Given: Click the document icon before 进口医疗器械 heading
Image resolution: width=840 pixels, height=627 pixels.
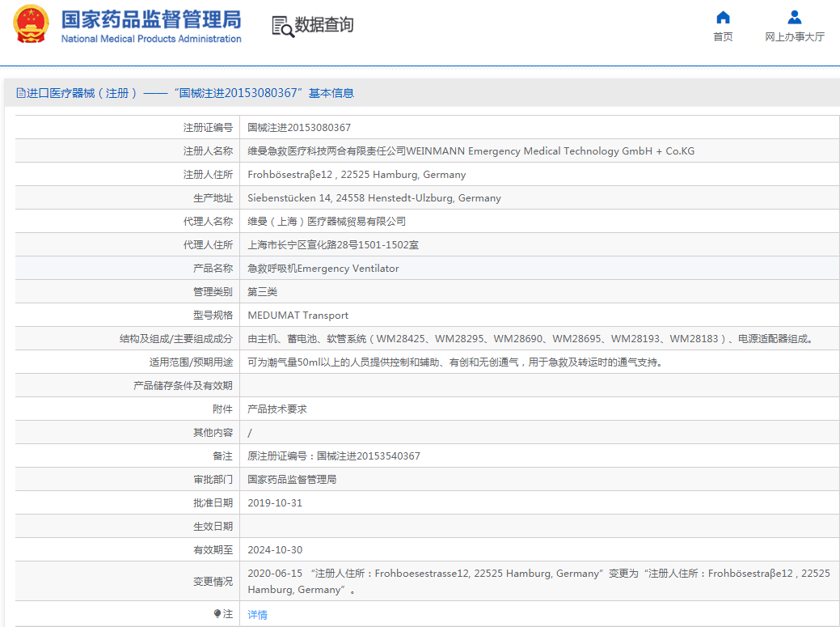Looking at the screenshot, I should point(21,94).
